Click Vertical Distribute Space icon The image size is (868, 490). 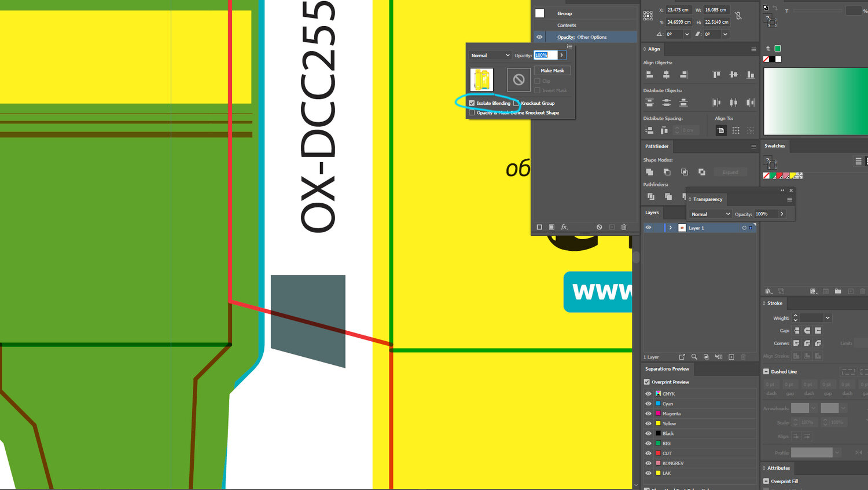[649, 130]
